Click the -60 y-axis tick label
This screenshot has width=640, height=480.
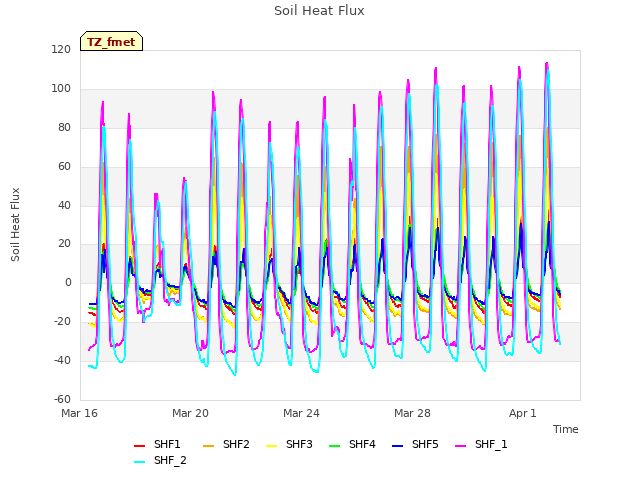pyautogui.click(x=62, y=399)
